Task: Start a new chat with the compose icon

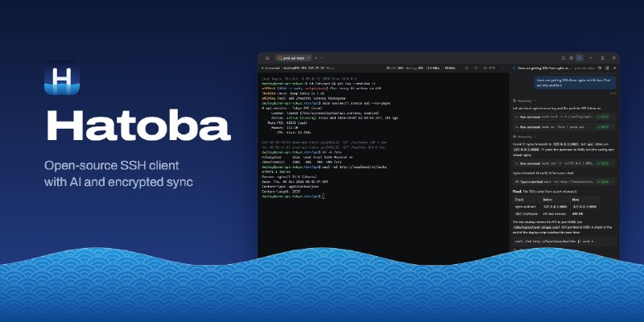Action: (607, 68)
